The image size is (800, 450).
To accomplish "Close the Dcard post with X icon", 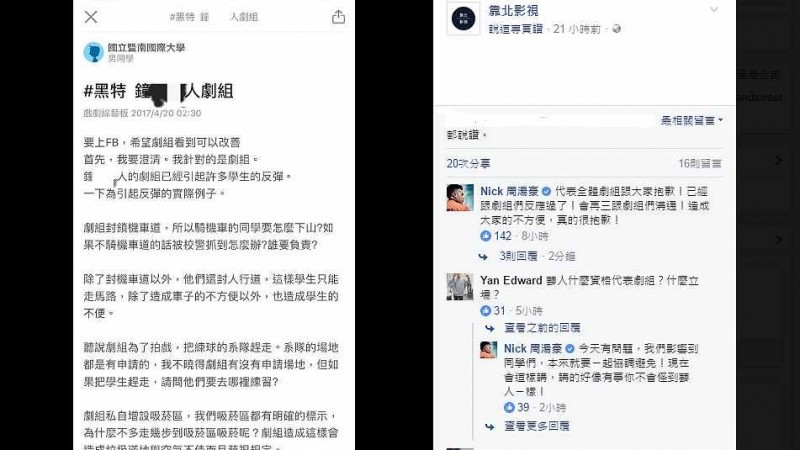I will [x=91, y=17].
